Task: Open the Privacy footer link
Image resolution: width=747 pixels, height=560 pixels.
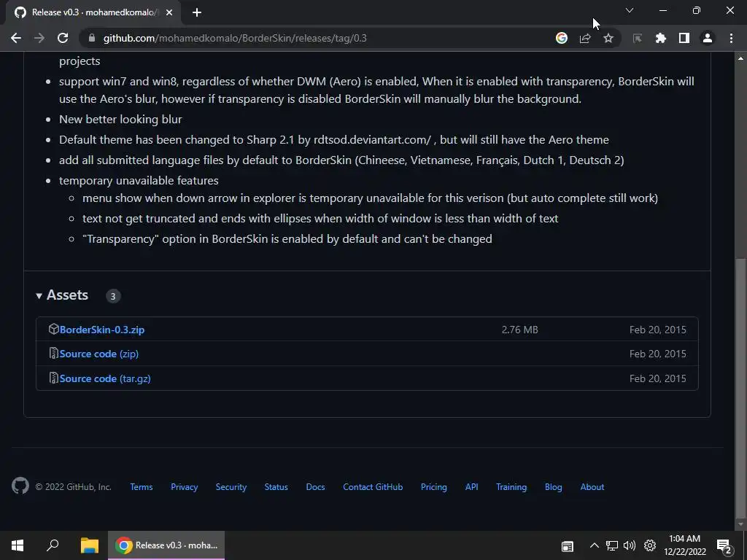Action: (185, 486)
